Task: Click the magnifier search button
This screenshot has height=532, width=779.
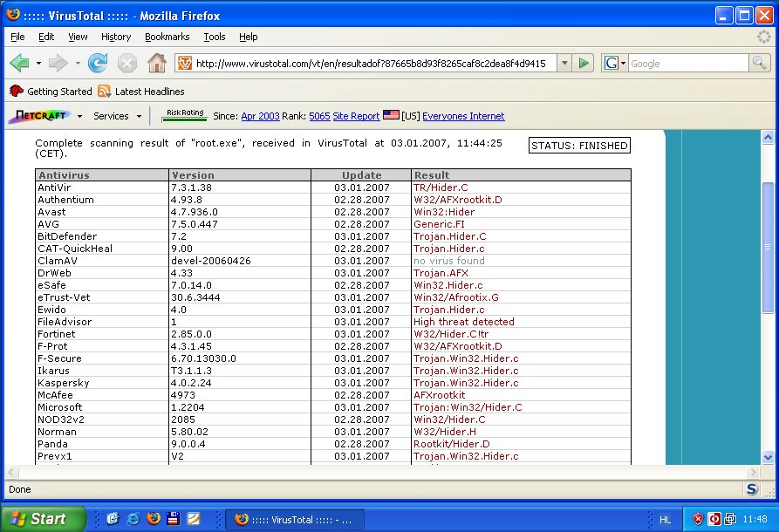Action: click(x=759, y=63)
